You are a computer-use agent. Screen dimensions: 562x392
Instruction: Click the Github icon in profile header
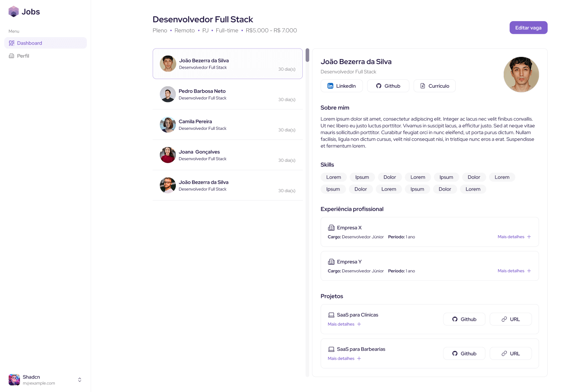379,86
